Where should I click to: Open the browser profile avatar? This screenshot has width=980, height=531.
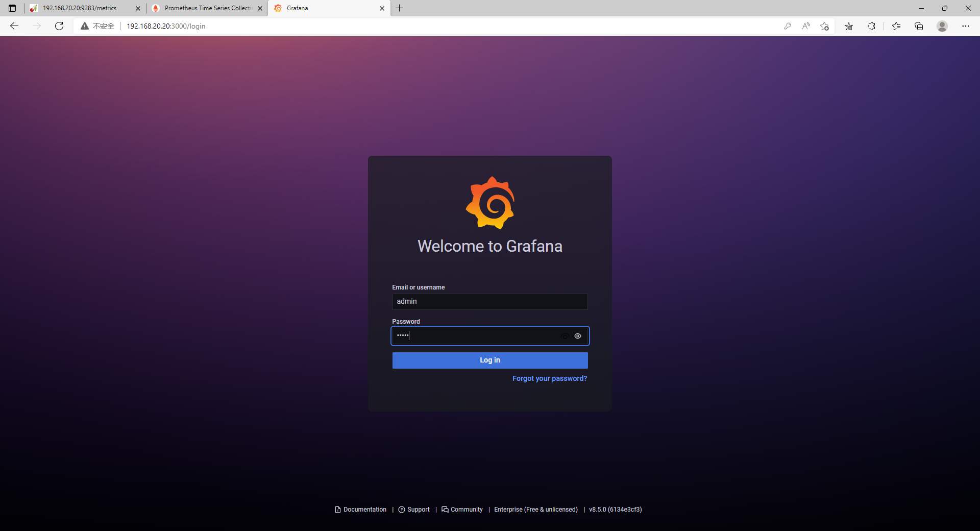(942, 26)
